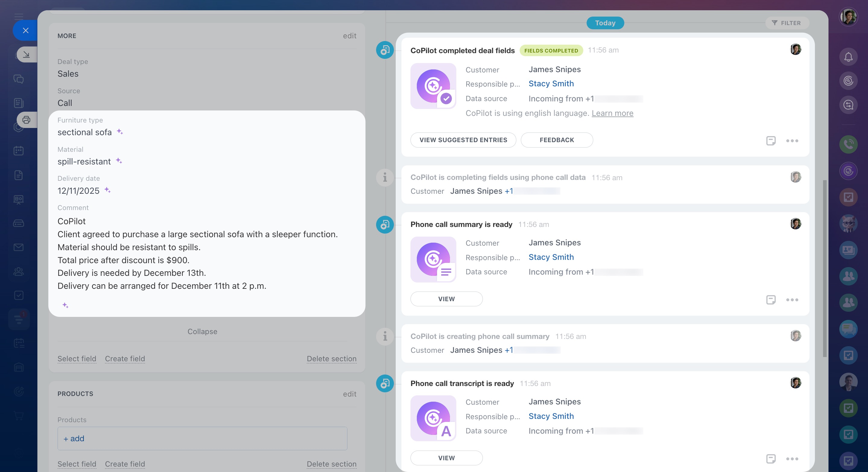868x472 pixels.
Task: Click VIEW SUGGESTED ENTRIES button
Action: tap(463, 140)
